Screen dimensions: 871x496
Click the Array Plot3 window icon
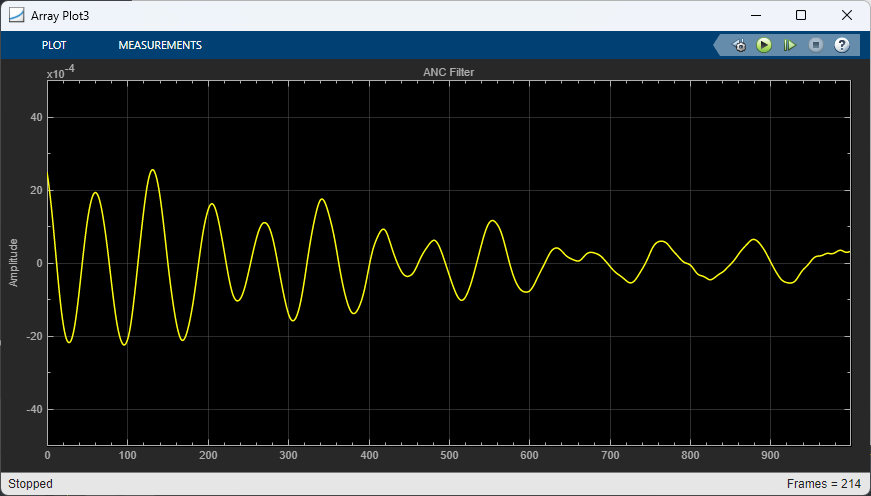[x=16, y=16]
